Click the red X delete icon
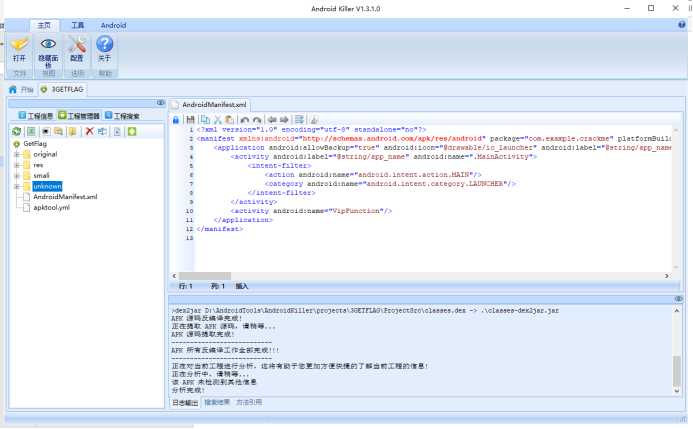 [x=89, y=131]
